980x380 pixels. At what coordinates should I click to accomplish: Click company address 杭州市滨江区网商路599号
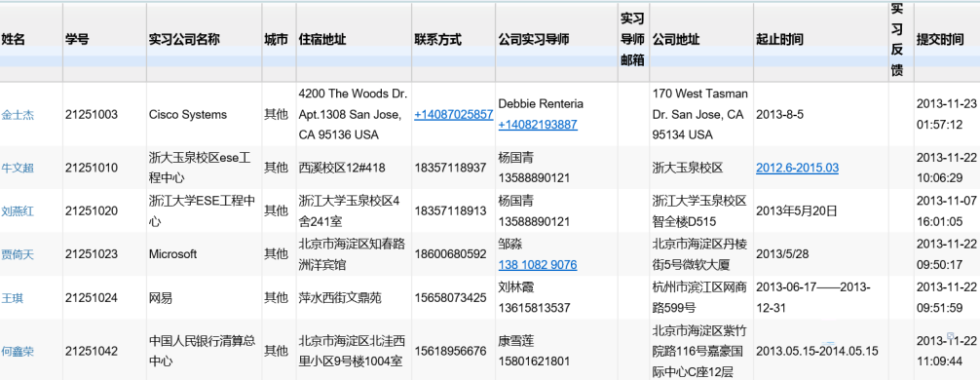(x=699, y=298)
